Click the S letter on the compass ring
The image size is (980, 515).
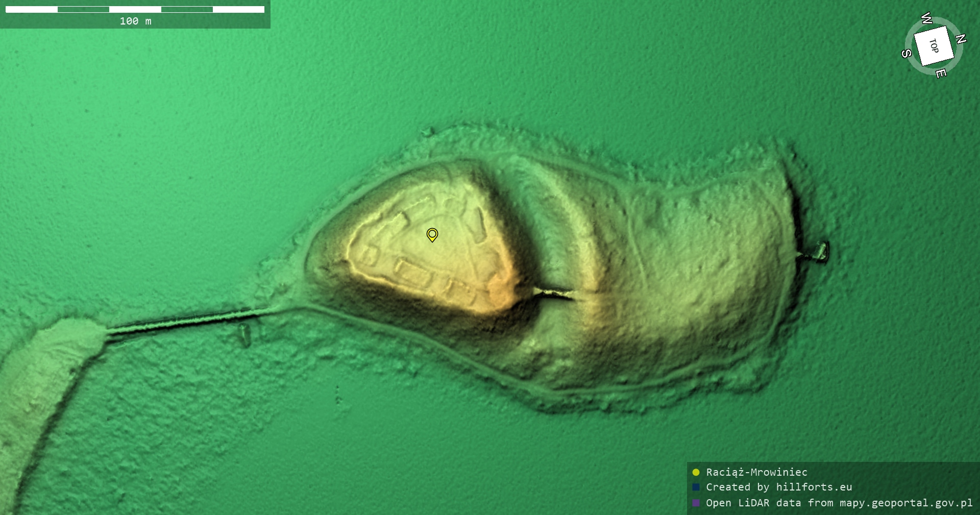(906, 53)
